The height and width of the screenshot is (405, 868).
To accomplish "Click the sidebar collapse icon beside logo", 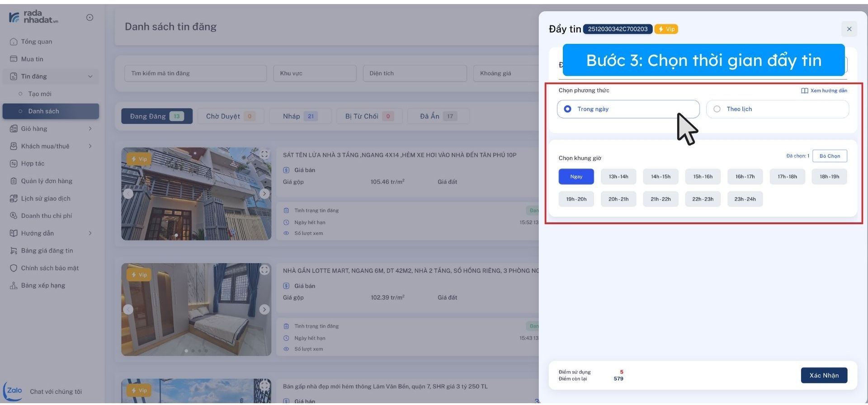I will (x=90, y=18).
